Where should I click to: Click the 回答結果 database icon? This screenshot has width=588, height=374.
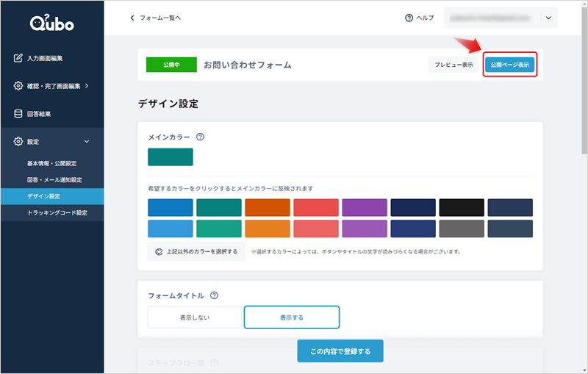pyautogui.click(x=18, y=114)
